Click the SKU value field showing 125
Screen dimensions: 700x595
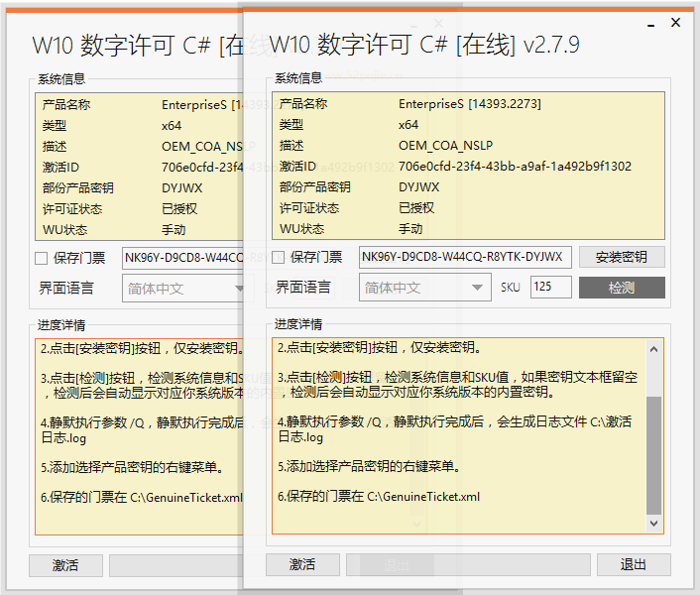[x=551, y=287]
